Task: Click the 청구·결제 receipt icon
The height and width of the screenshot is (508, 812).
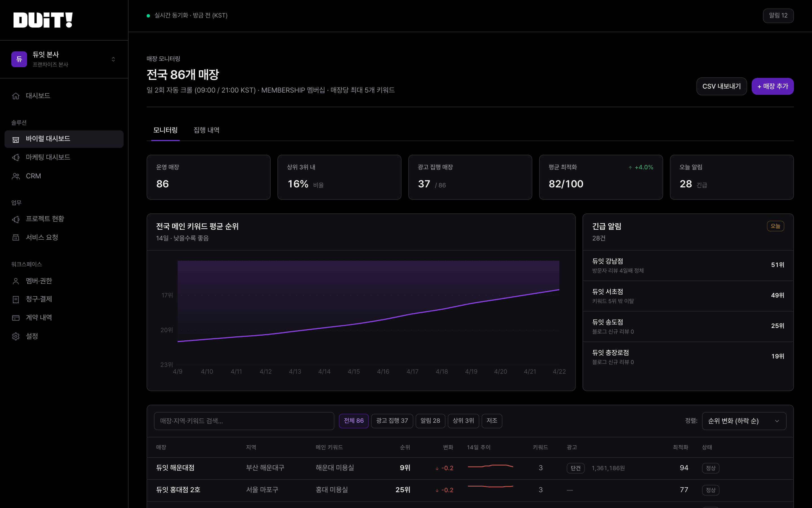Action: point(16,299)
